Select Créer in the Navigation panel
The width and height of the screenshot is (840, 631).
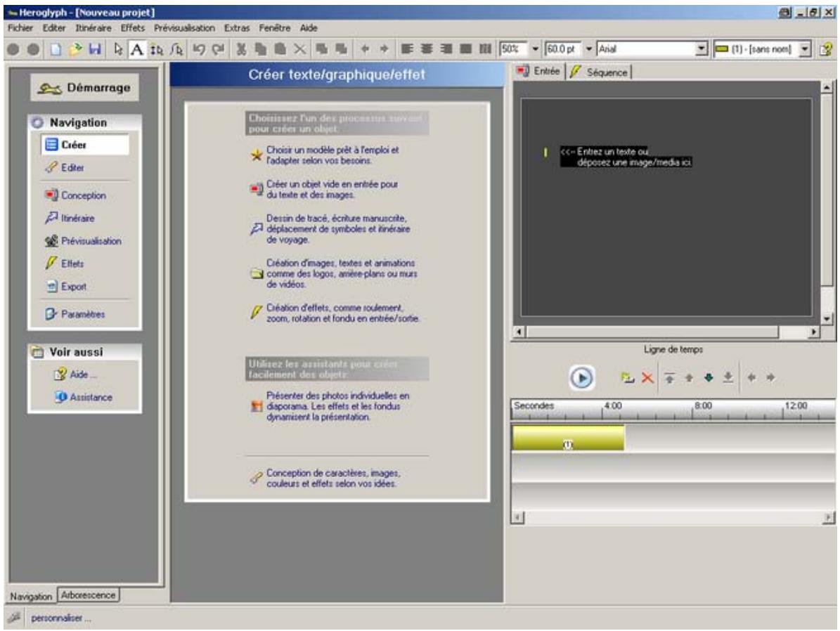tap(85, 145)
